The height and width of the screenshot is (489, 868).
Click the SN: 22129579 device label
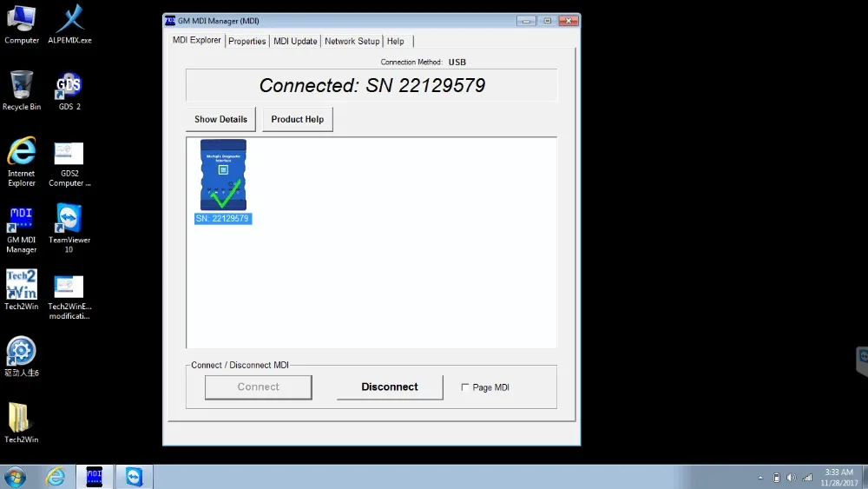(222, 219)
